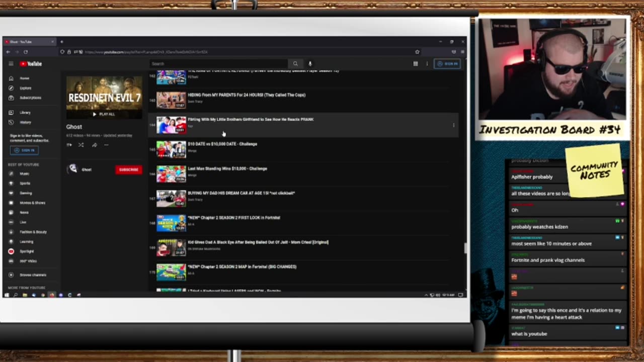This screenshot has height=362, width=644.
Task: Open Kid Gives Dad A Black Eye title
Action: 258,242
